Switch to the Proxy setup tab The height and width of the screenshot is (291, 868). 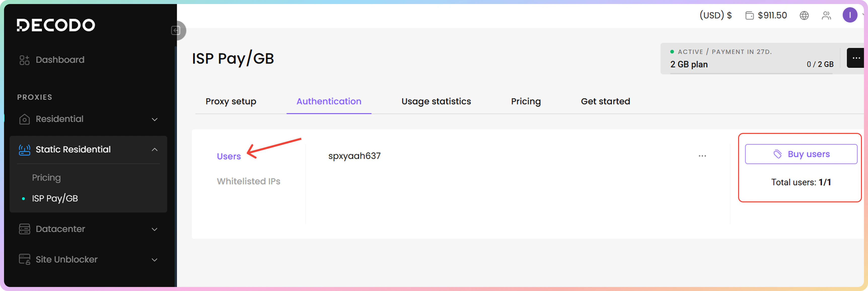[231, 101]
